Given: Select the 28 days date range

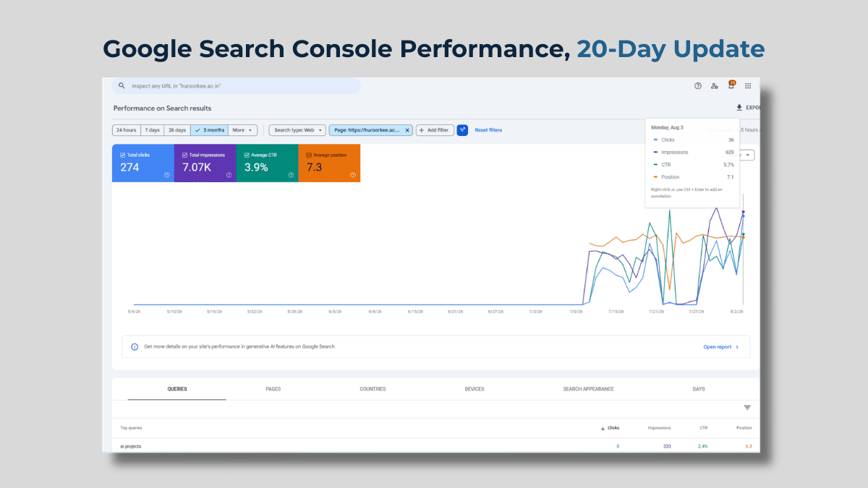Looking at the screenshot, I should [177, 130].
